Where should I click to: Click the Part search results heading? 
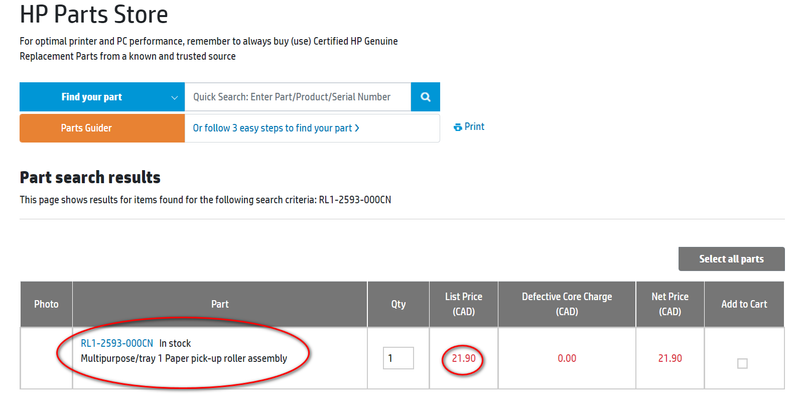tap(90, 177)
